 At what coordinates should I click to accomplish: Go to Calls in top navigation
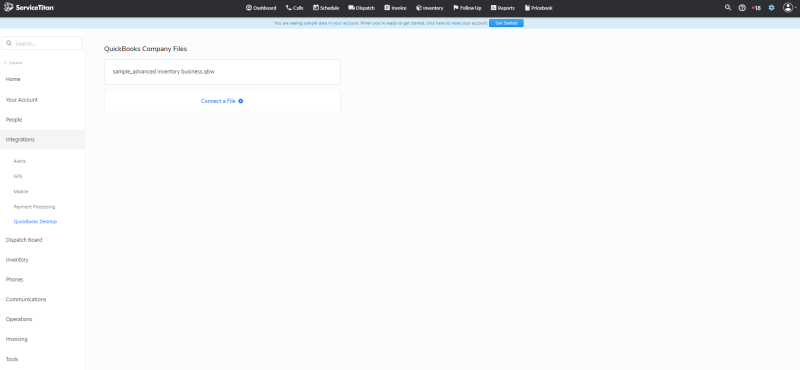coord(295,8)
